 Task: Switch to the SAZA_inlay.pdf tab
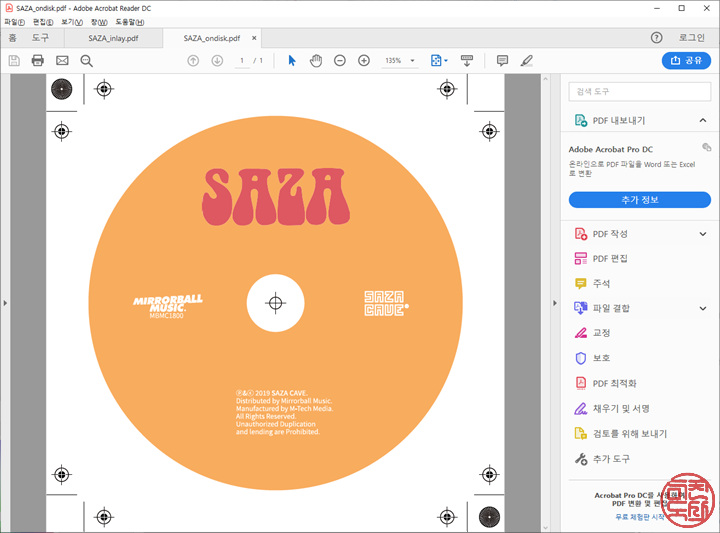[x=113, y=38]
